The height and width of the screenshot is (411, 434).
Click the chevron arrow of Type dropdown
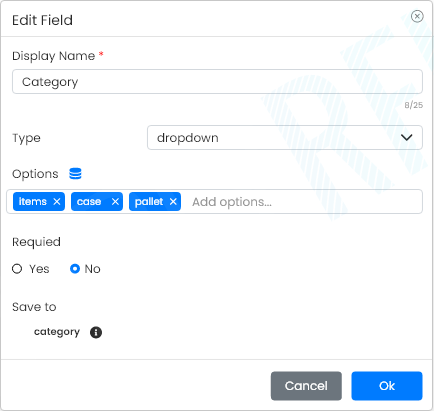point(407,138)
